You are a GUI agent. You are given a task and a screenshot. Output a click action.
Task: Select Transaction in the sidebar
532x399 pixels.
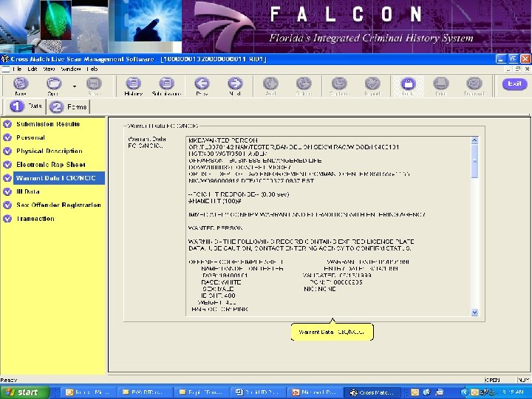point(35,219)
